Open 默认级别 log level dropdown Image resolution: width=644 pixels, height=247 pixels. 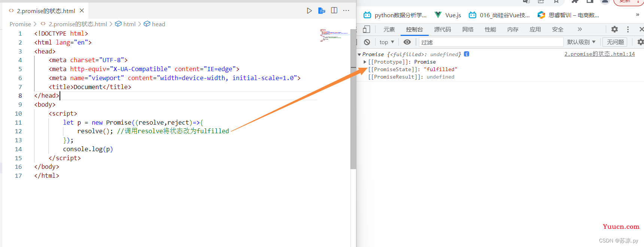click(581, 42)
